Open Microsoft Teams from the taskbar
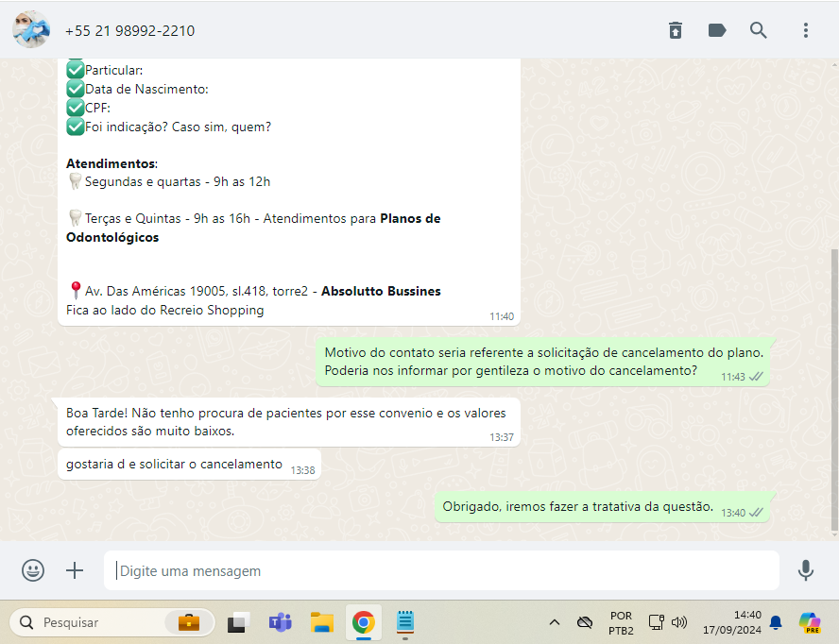839x644 pixels. point(280,622)
